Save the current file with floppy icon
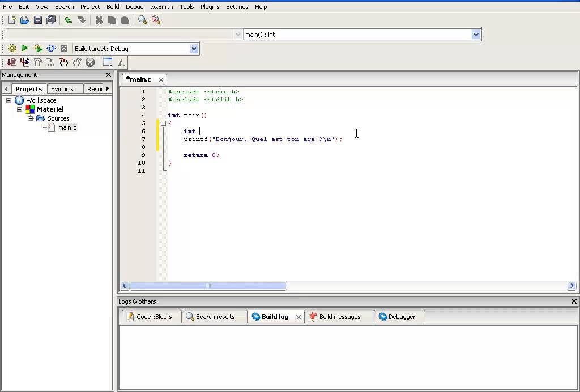Screen dimensions: 580x392 coord(38,20)
